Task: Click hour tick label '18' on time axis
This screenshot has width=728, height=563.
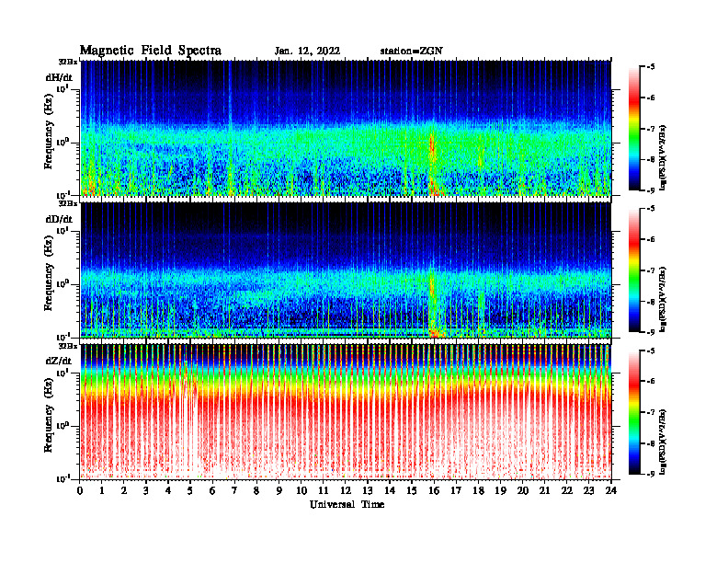Action: [x=478, y=491]
